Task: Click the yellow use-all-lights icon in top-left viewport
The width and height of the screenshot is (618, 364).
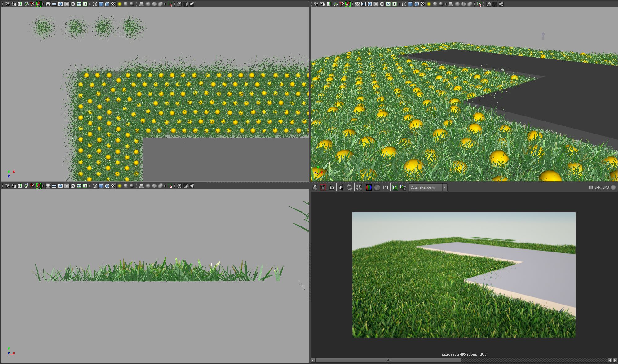Action: coord(120,4)
